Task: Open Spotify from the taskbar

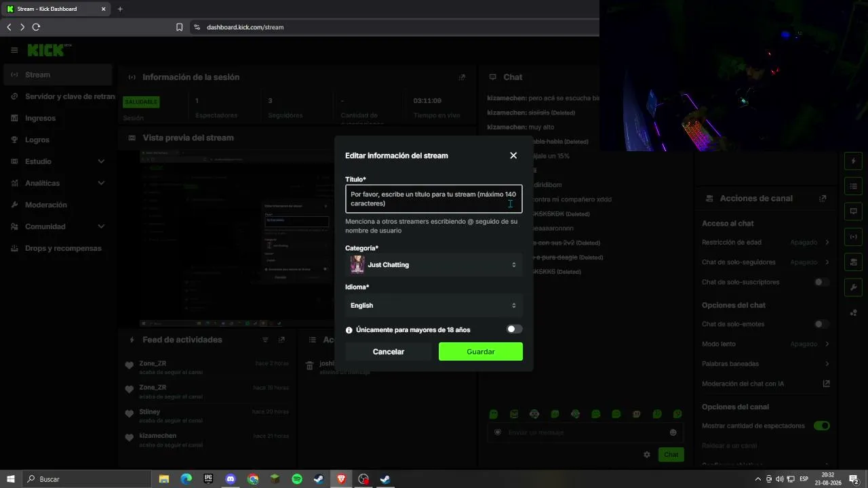Action: (297, 479)
